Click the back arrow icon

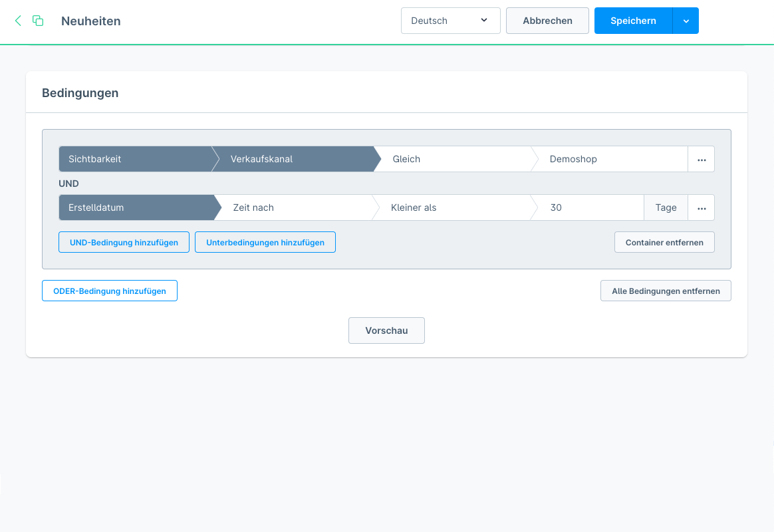click(x=18, y=21)
